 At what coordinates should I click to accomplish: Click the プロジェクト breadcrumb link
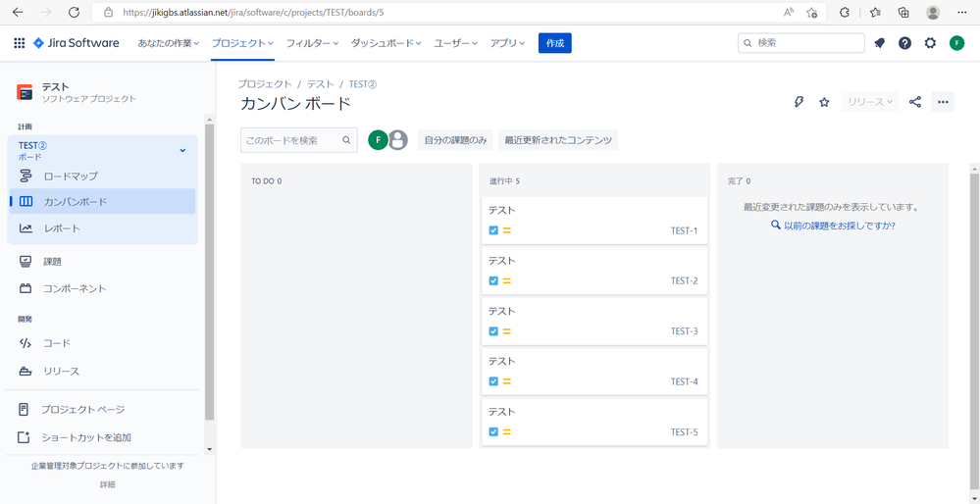[265, 83]
